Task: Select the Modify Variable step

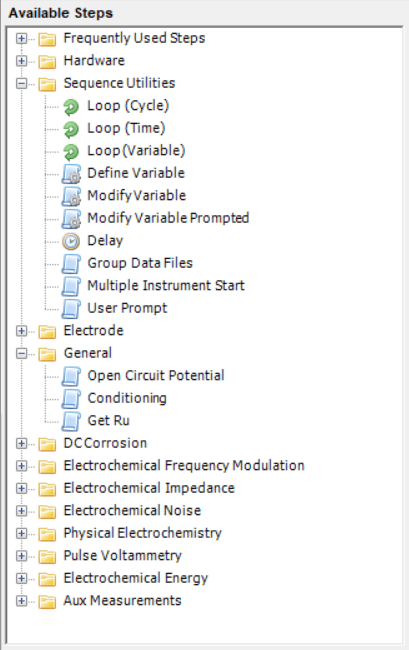Action: tap(136, 195)
